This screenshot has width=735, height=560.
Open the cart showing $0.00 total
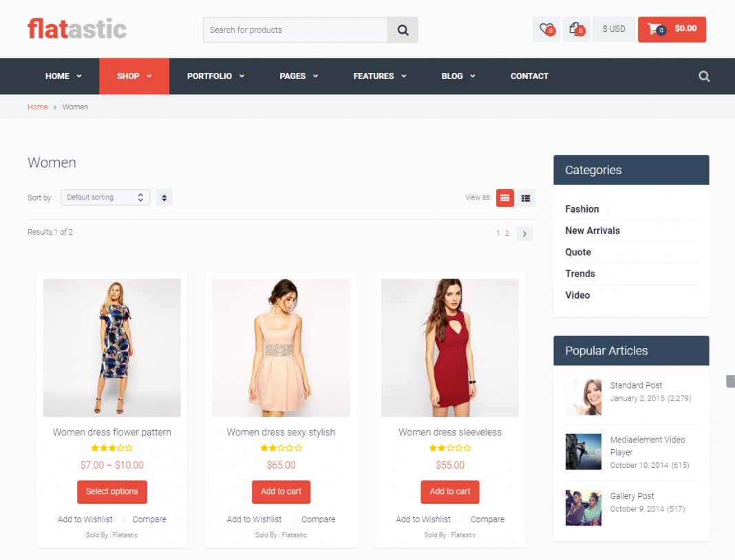pos(671,30)
